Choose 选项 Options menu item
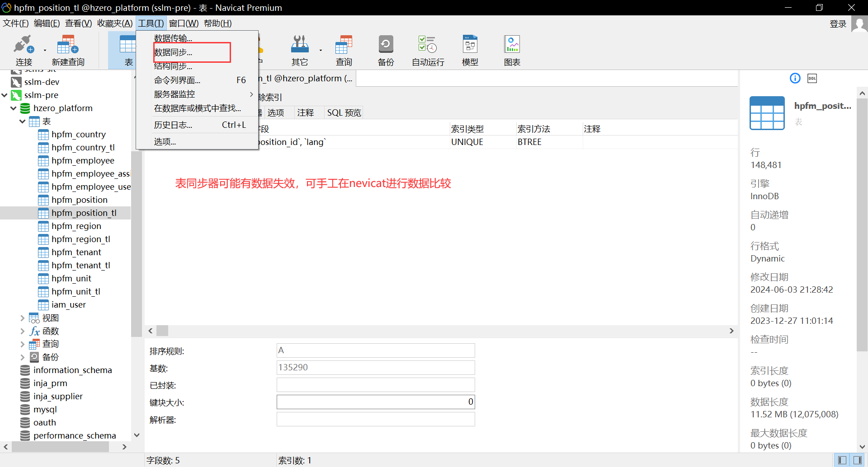 (x=197, y=142)
